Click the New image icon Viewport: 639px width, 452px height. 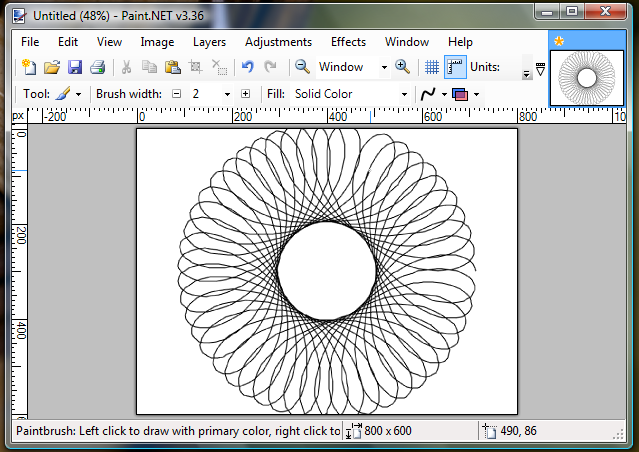click(29, 67)
